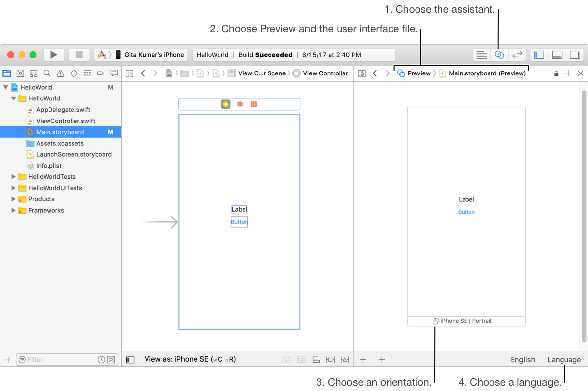Rotate the iPhone SE preview orientation
Screen dimensions: 588x391
(x=435, y=321)
